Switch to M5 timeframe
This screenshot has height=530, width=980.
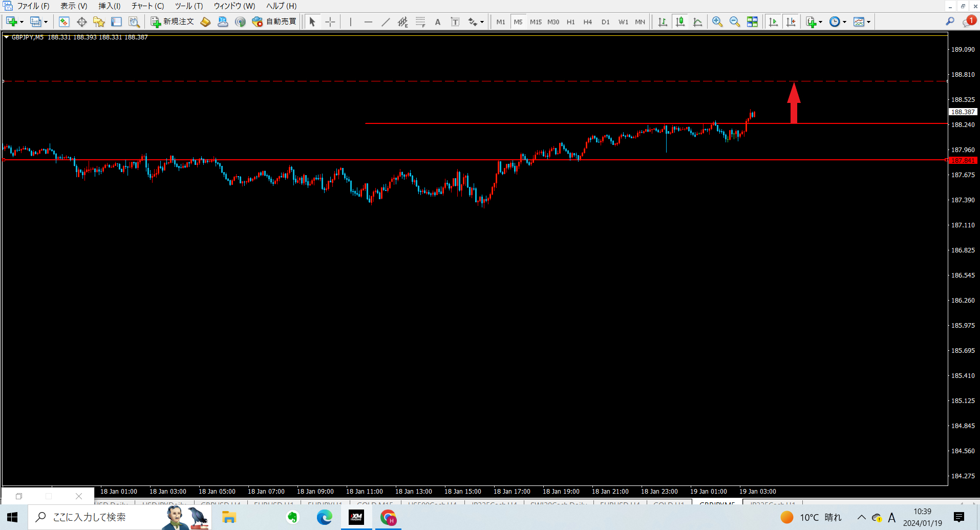518,22
